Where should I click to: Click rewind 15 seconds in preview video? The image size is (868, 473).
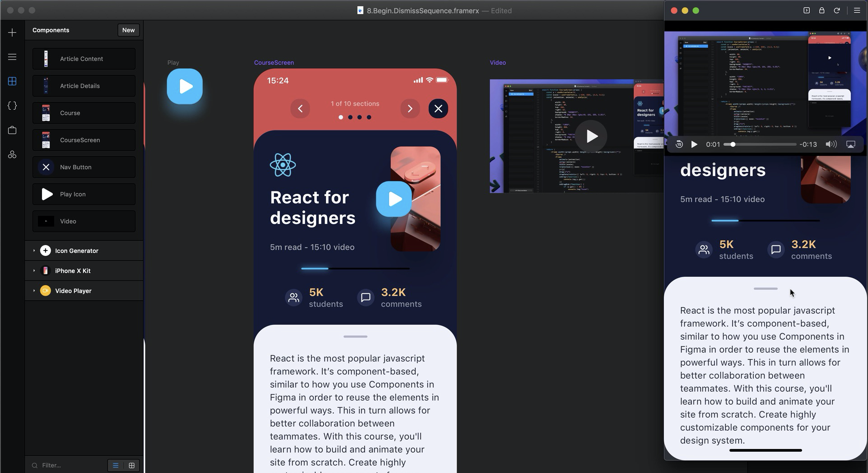(679, 144)
